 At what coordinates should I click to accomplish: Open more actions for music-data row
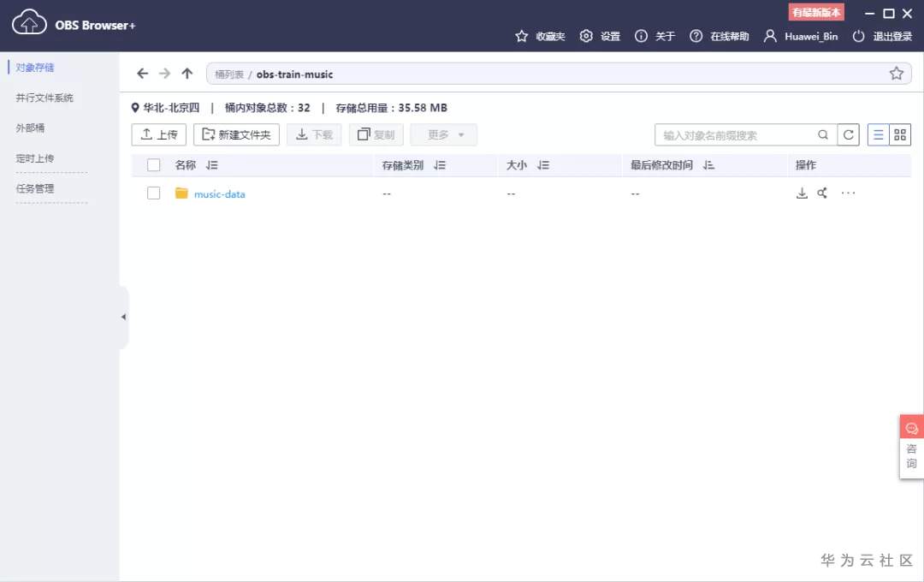pos(848,193)
